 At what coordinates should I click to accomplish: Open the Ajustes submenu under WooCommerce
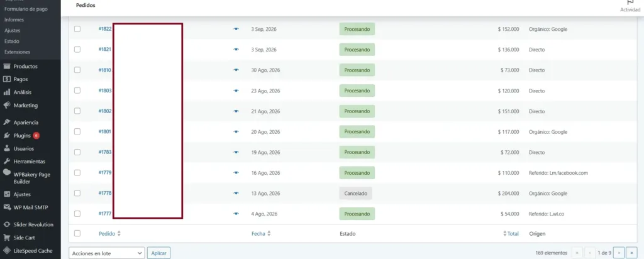12,30
